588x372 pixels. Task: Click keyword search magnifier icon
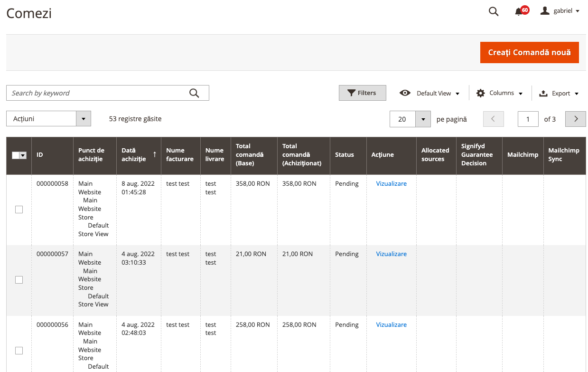pos(194,93)
